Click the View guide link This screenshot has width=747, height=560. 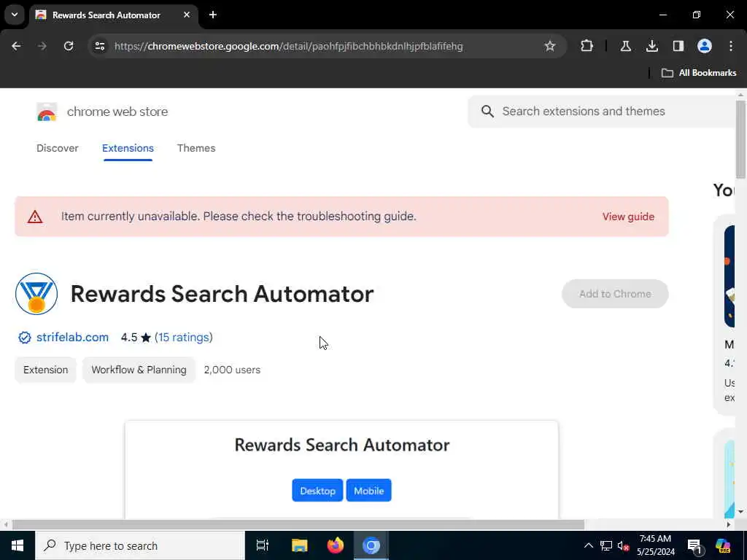click(628, 217)
